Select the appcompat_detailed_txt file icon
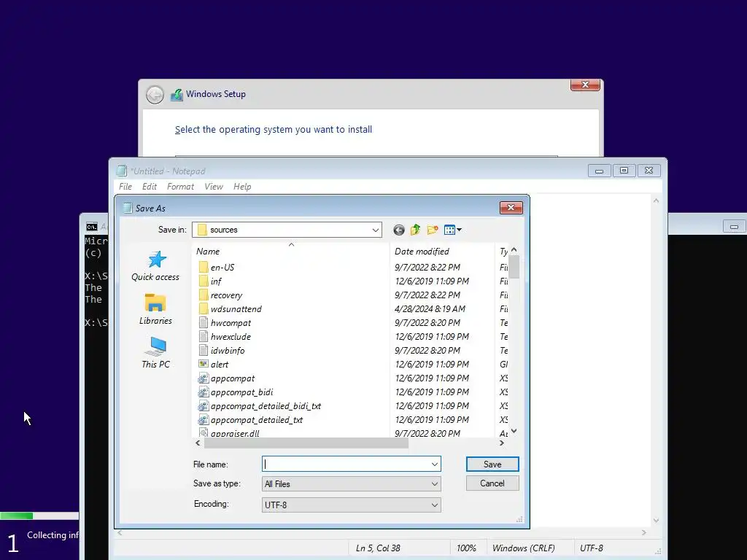 coord(204,419)
